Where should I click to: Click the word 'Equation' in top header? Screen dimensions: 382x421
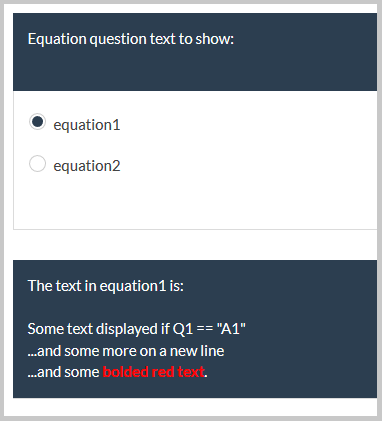(57, 39)
